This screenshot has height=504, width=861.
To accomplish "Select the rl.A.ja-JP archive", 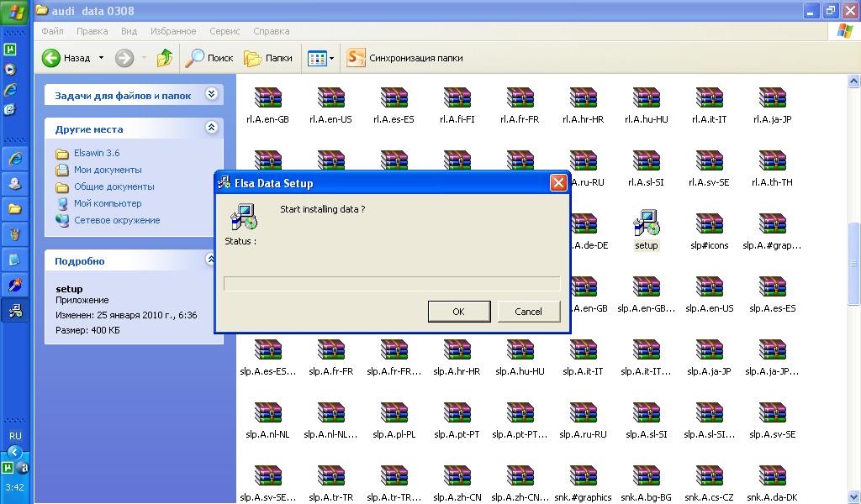I will [x=772, y=99].
